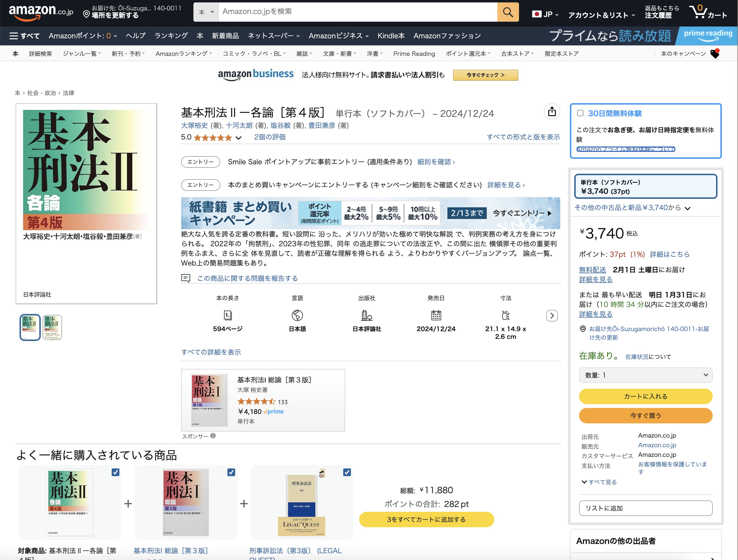Open Prime Reading nav item
This screenshot has width=738, height=560.
414,54
